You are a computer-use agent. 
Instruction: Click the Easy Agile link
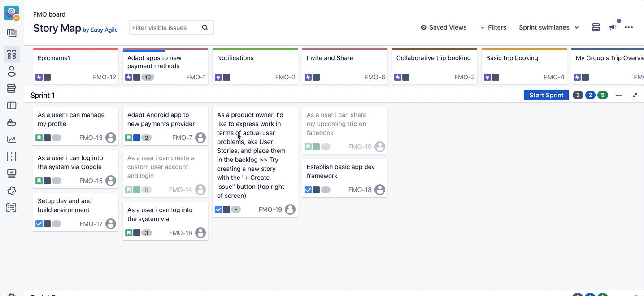104,30
